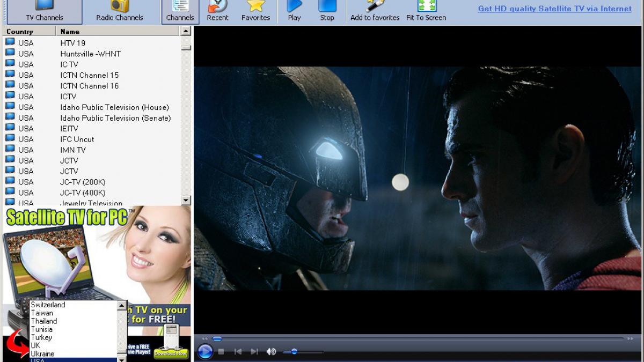Click the player volume slider
This screenshot has height=362, width=644.
[303, 352]
